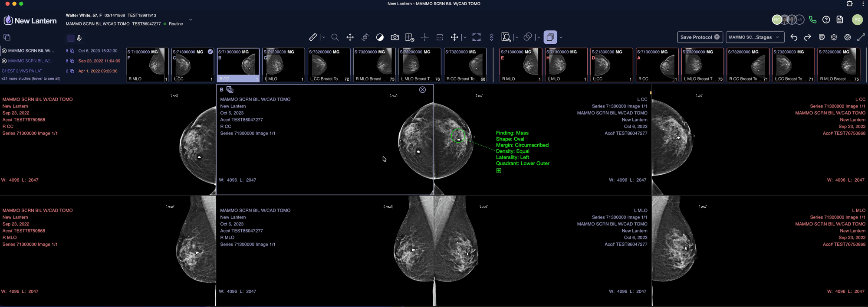Click the striped circle icon
Image resolution: width=868 pixels, height=307 pixels.
coord(848,37)
